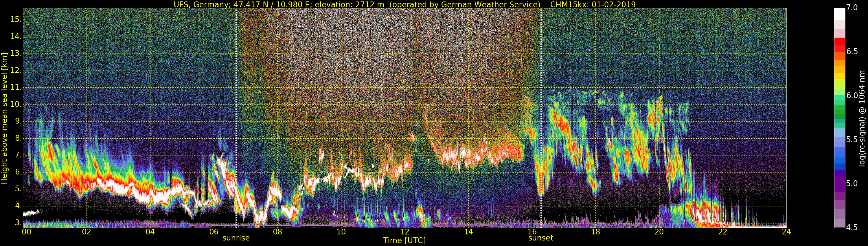Viewport: 868px width, 246px height.
Task: Click the '08' time axis tick label
Action: tap(277, 232)
